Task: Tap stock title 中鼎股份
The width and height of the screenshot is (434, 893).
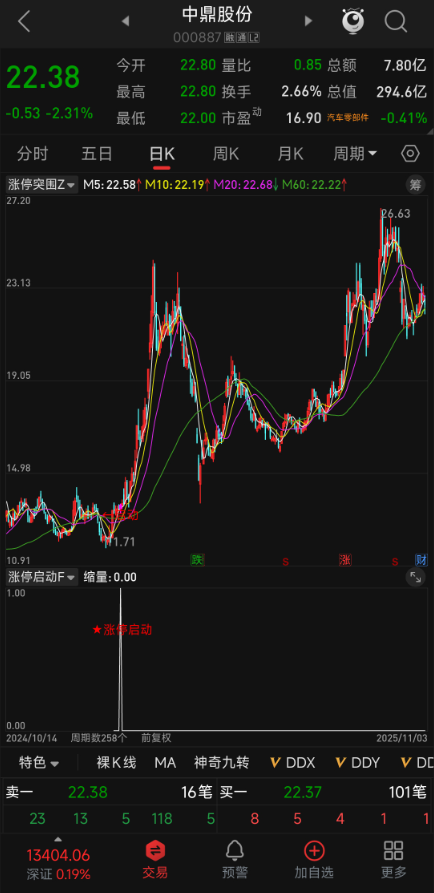Action: click(217, 15)
